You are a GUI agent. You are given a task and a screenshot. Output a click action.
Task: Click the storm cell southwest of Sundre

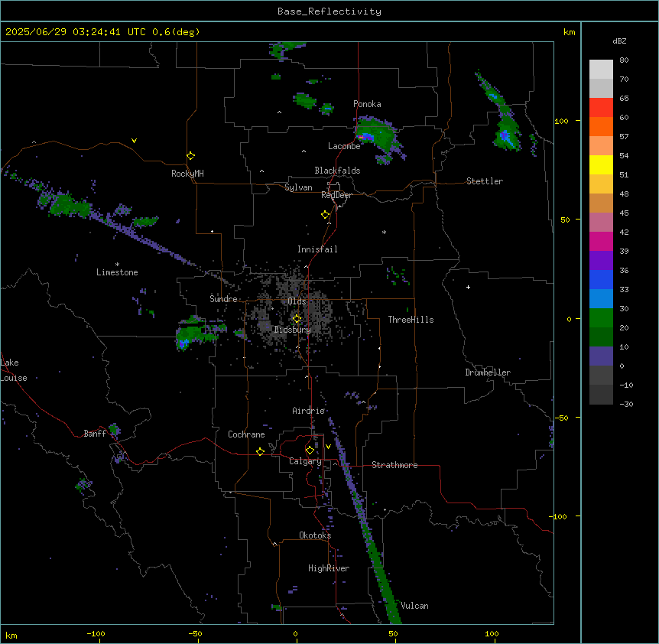point(196,334)
